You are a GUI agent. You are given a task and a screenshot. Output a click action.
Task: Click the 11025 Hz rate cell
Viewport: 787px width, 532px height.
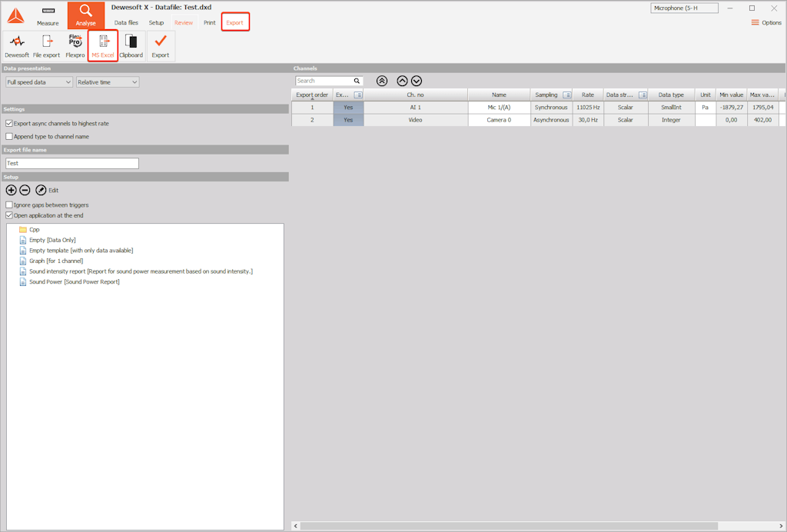[x=588, y=108]
